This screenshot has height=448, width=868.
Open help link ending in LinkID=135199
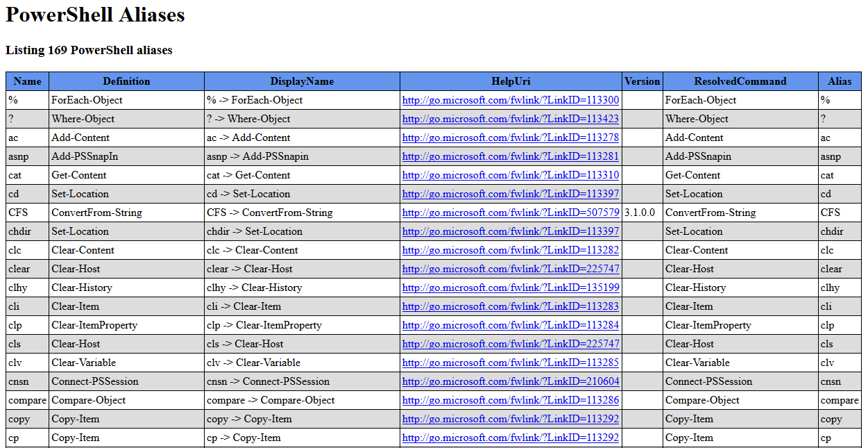(x=511, y=288)
